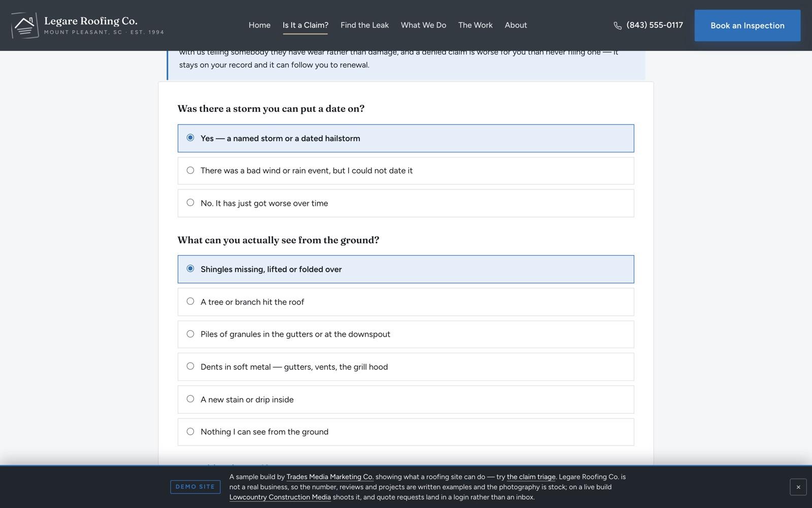Click the Legare Roofing house logo icon
This screenshot has width=812, height=508.
(25, 25)
